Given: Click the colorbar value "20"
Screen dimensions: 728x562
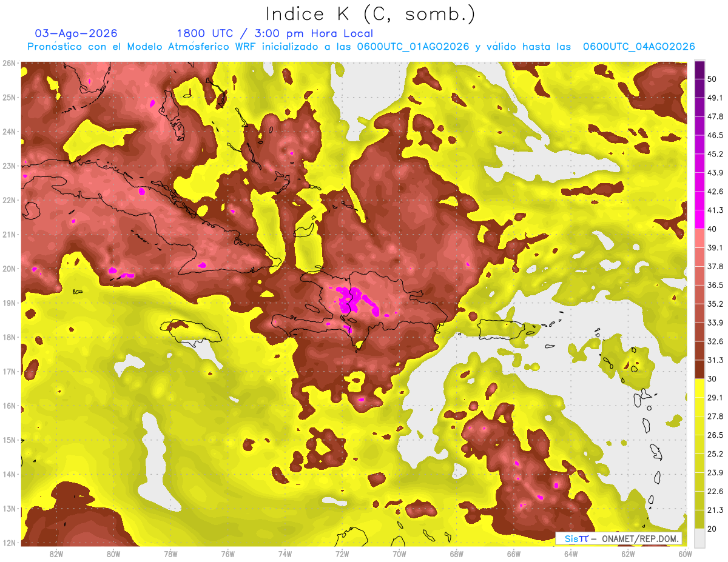Looking at the screenshot, I should pos(713,529).
